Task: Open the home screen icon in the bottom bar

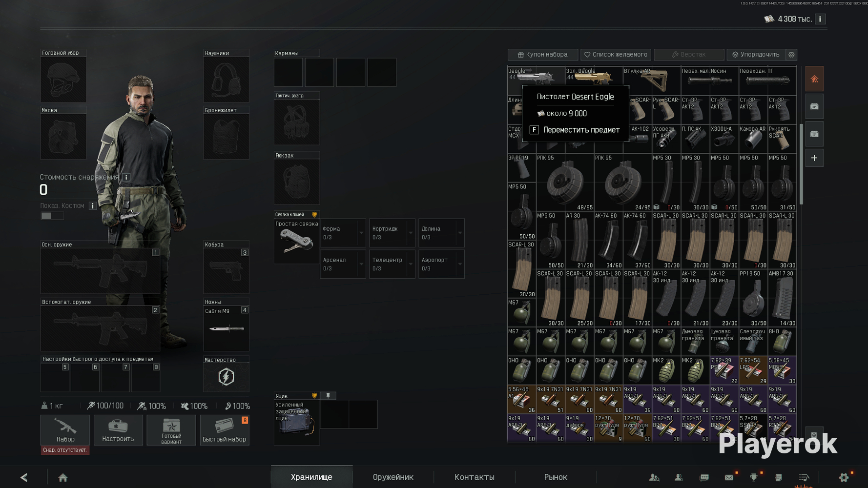Action: (x=63, y=477)
